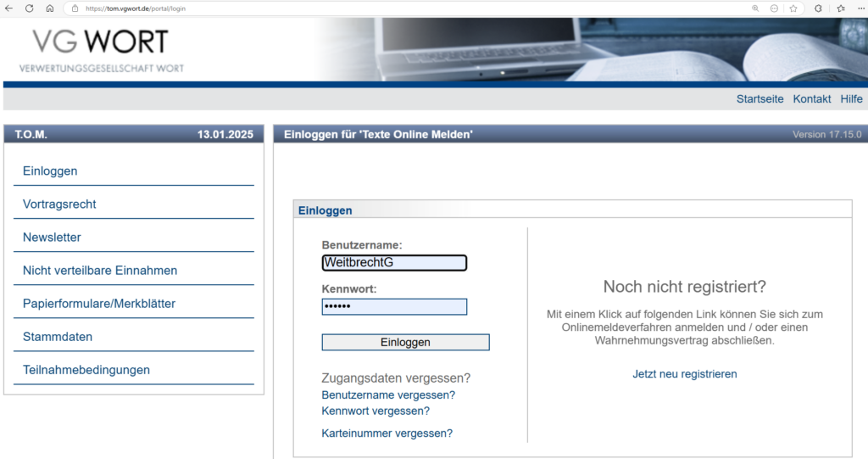
Task: Focus the Benutzername input field
Action: [x=394, y=263]
